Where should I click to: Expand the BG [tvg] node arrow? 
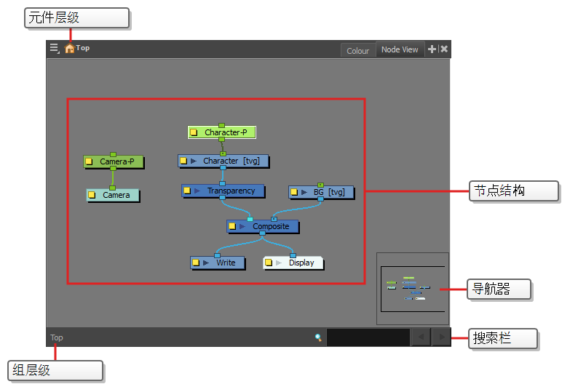[304, 193]
